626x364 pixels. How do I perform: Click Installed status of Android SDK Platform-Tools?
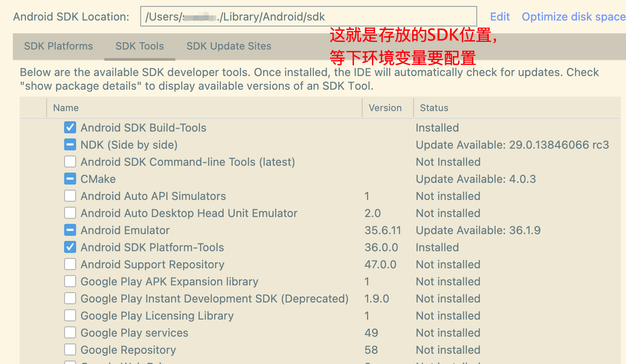(x=437, y=247)
